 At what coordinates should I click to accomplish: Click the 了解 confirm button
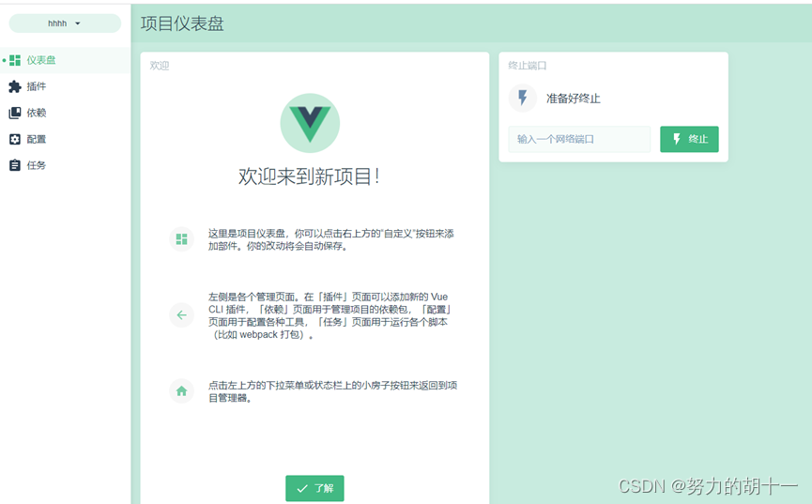pos(314,488)
